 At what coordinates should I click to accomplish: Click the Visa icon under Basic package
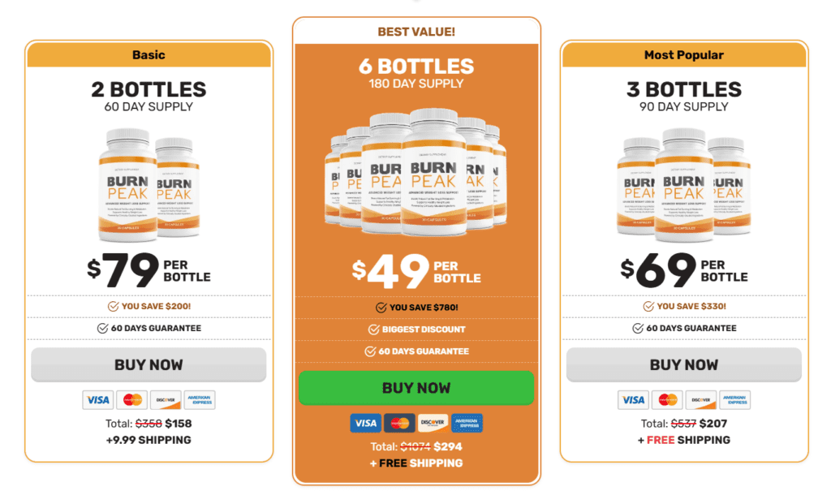[x=98, y=400]
